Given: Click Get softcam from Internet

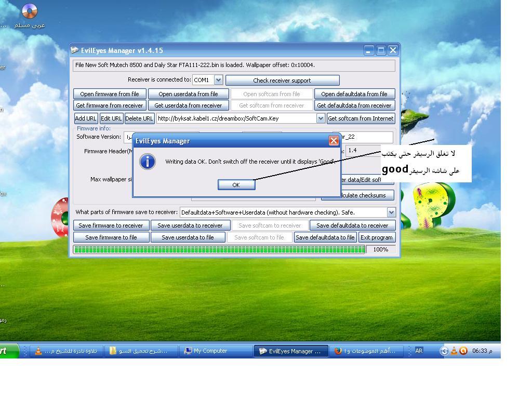Looking at the screenshot, I should click(x=361, y=118).
